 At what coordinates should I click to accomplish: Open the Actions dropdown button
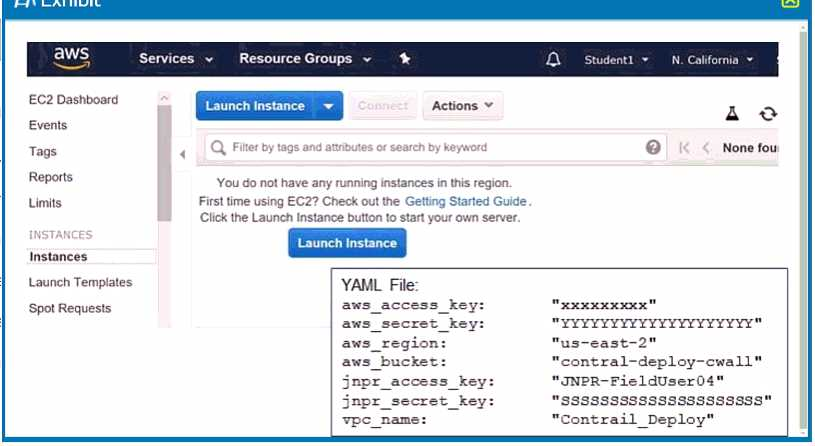tap(462, 106)
